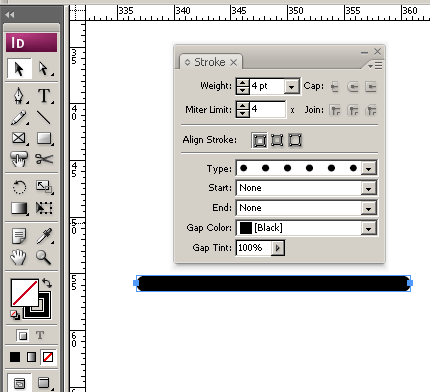The width and height of the screenshot is (430, 392).
Task: Apply gradient button
Action: (x=31, y=357)
